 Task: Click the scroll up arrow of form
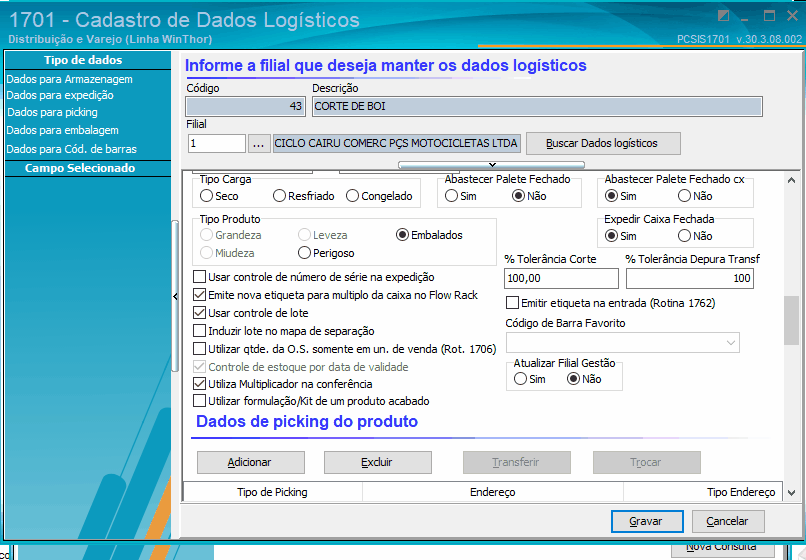coord(792,180)
